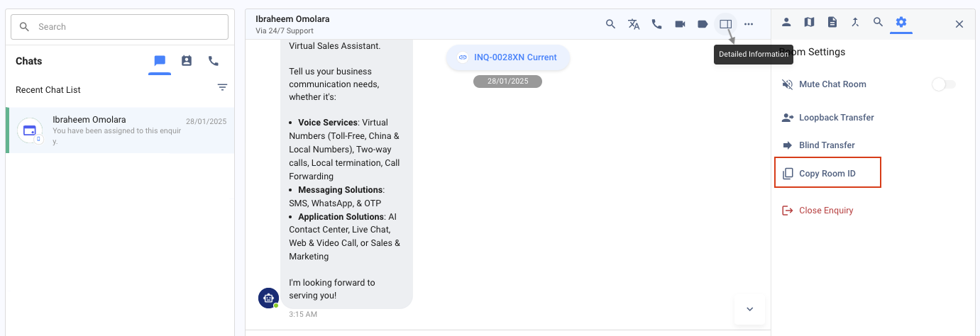
Task: Click Close Enquiry
Action: 825,211
